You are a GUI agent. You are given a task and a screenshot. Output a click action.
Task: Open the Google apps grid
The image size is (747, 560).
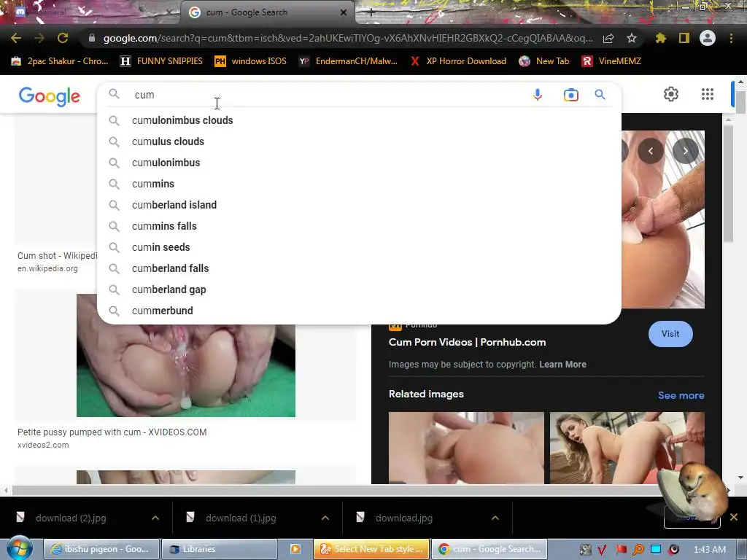pos(708,94)
